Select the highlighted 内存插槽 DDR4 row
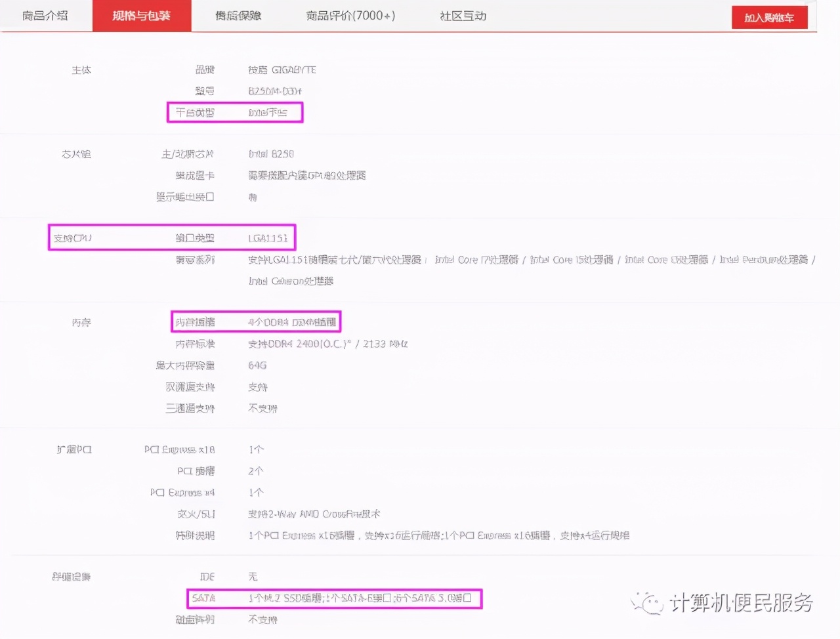Screen dimensions: 840x639 255,321
